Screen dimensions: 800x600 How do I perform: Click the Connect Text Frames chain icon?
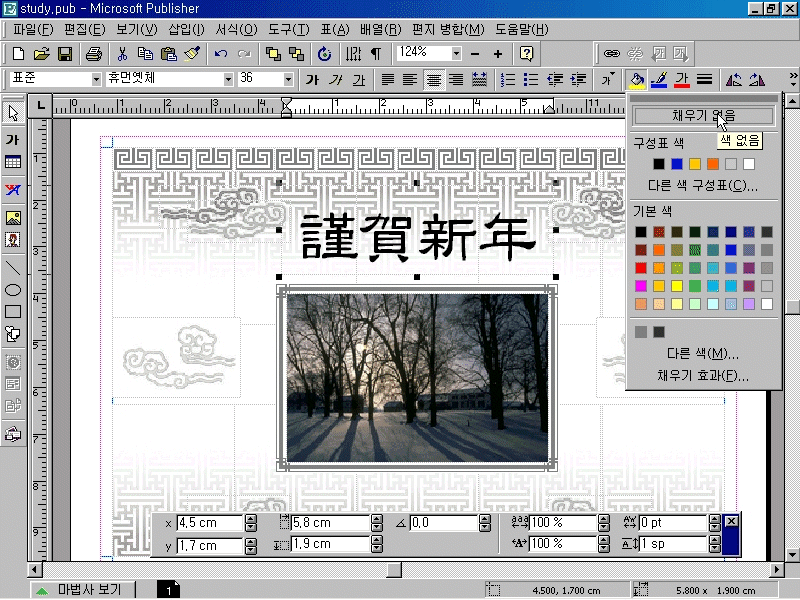click(611, 54)
